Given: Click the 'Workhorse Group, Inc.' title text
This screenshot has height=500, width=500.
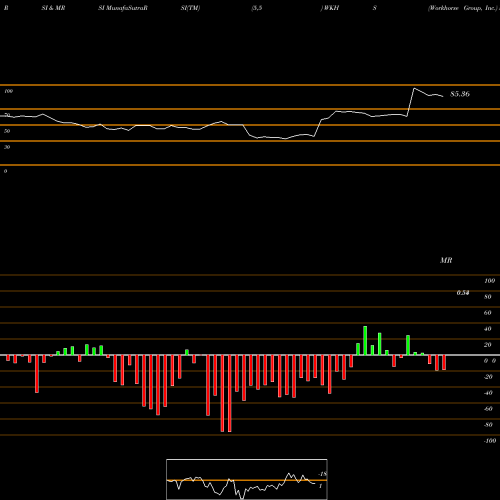Looking at the screenshot, I should 464,8.
